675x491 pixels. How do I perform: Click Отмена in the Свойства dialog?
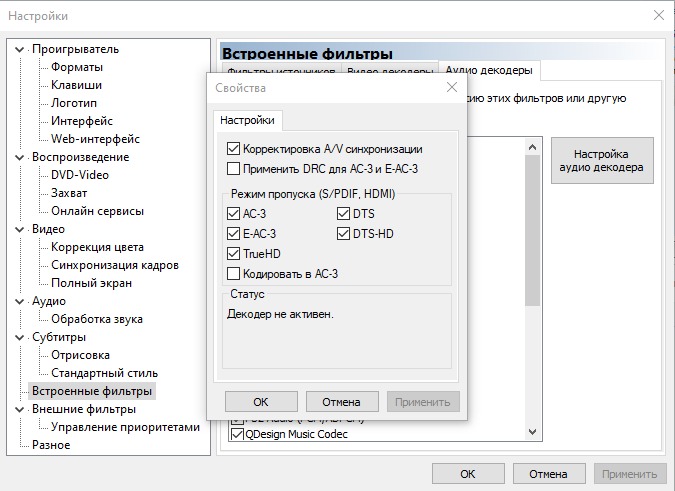coord(340,402)
